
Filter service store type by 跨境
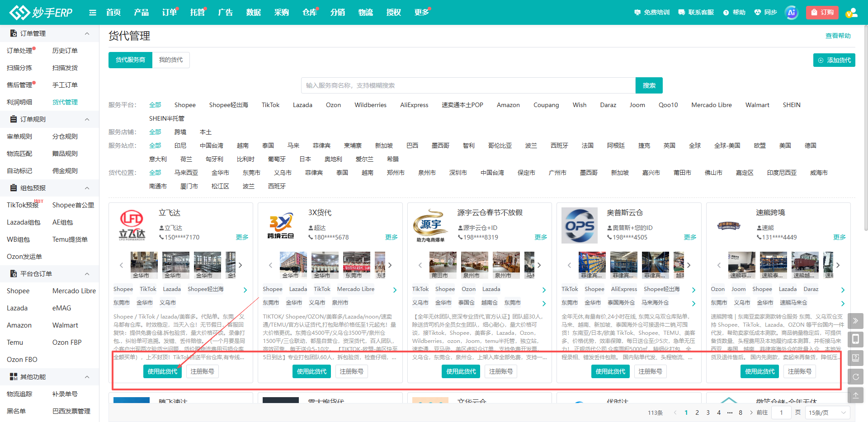point(180,132)
